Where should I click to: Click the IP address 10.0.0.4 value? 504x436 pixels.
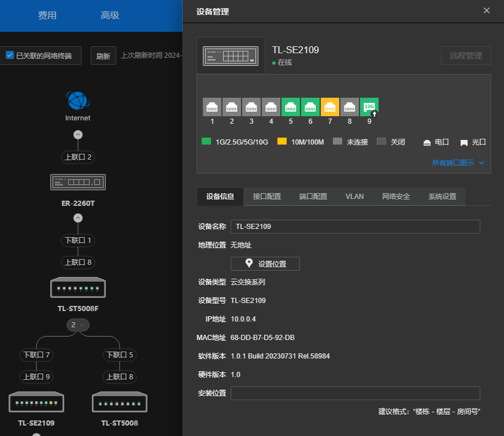pos(243,319)
